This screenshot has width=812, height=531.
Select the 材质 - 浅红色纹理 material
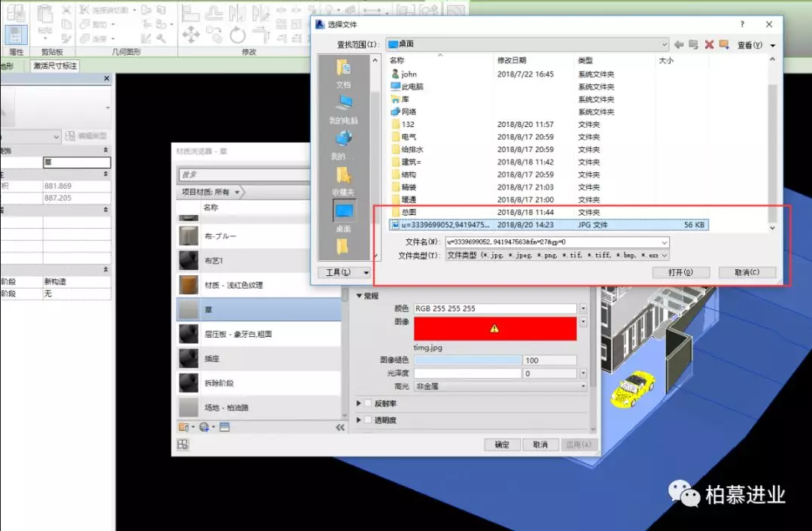click(x=259, y=285)
